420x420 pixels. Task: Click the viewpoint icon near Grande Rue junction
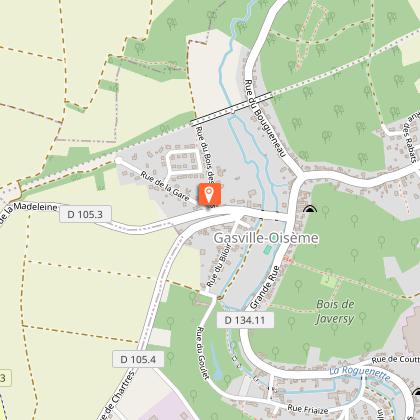[x=310, y=209]
